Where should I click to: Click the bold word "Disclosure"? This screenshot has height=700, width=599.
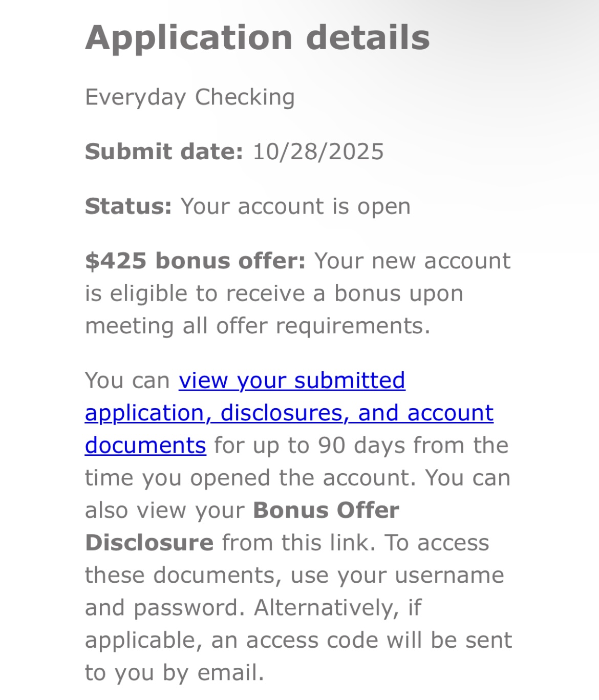pyautogui.click(x=149, y=543)
